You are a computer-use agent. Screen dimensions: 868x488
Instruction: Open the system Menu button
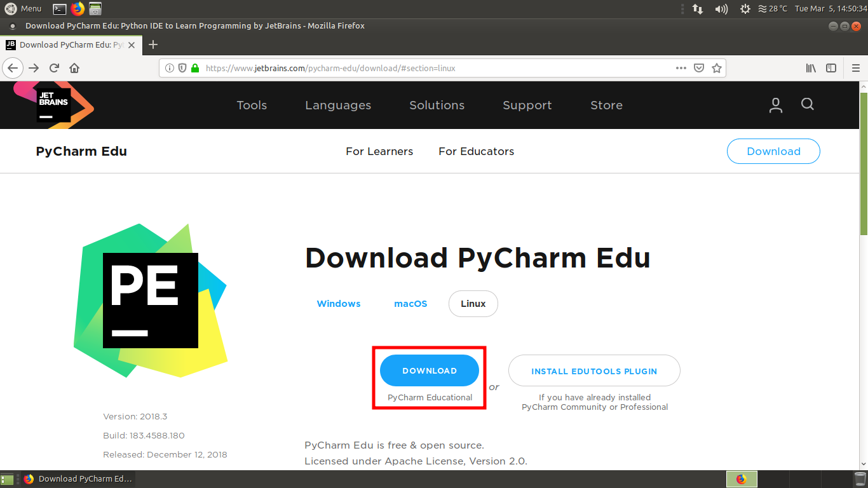24,9
